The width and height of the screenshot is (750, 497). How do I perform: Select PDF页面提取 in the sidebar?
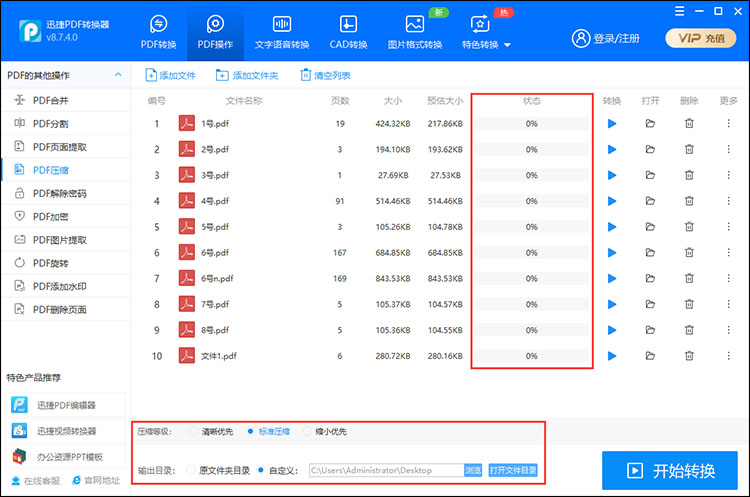(66, 147)
